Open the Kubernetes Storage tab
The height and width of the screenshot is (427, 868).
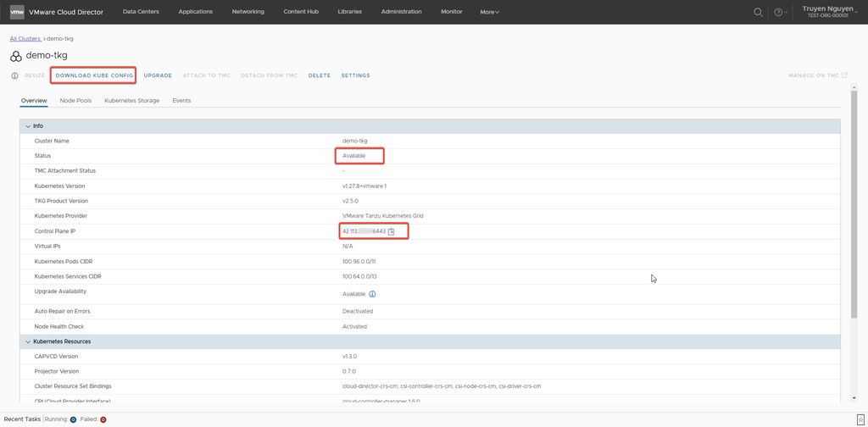[131, 101]
